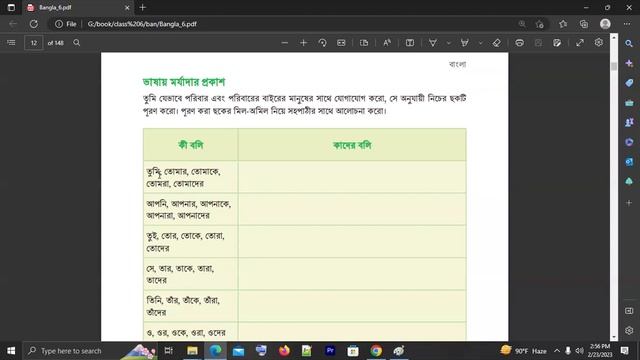Open the weather widget showing 90°F Haze
This screenshot has height=360, width=640.
pyautogui.click(x=523, y=351)
